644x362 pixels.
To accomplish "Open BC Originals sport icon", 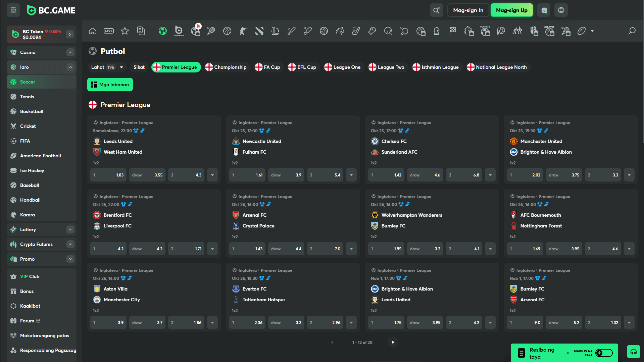I will click(x=179, y=31).
